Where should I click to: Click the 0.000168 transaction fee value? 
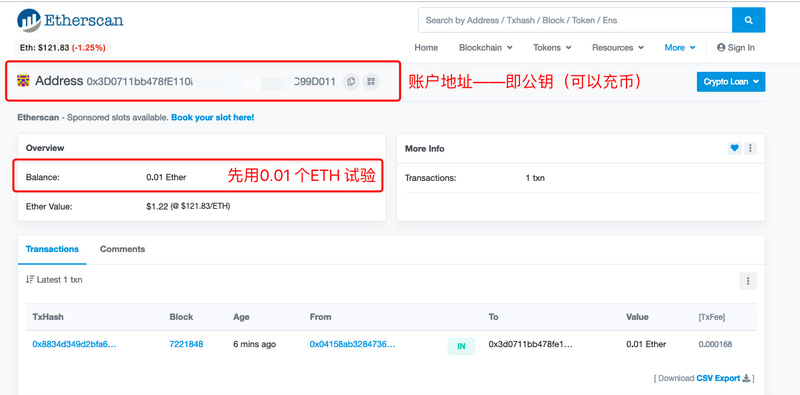[715, 344]
